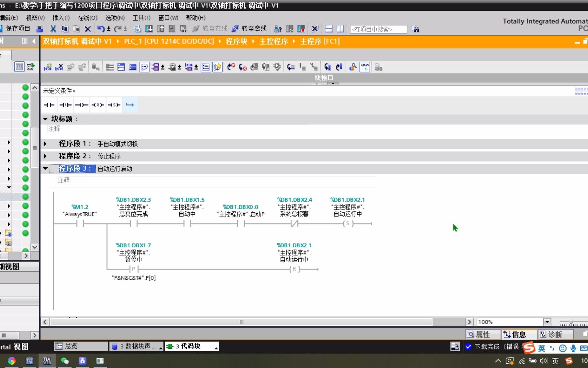Image resolution: width=588 pixels, height=368 pixels.
Task: Click the 转至离线 button
Action: [x=249, y=29]
